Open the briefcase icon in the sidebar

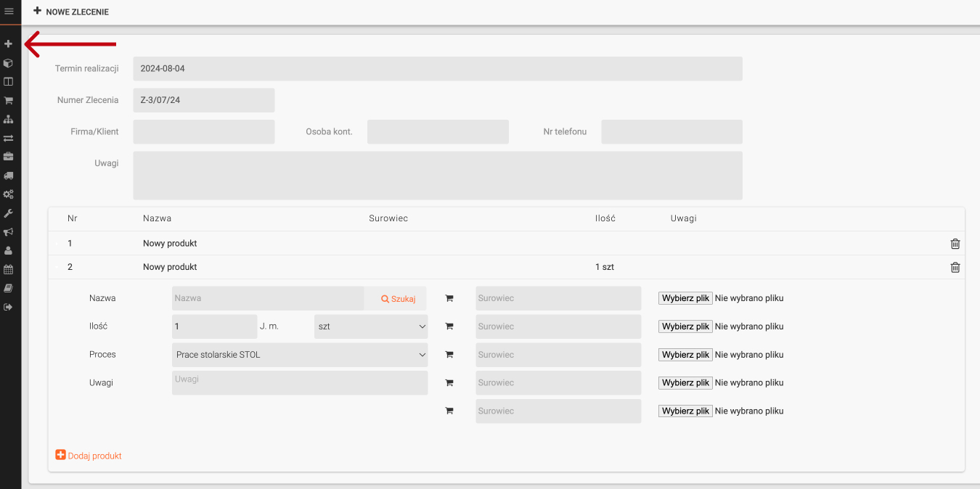(x=9, y=157)
